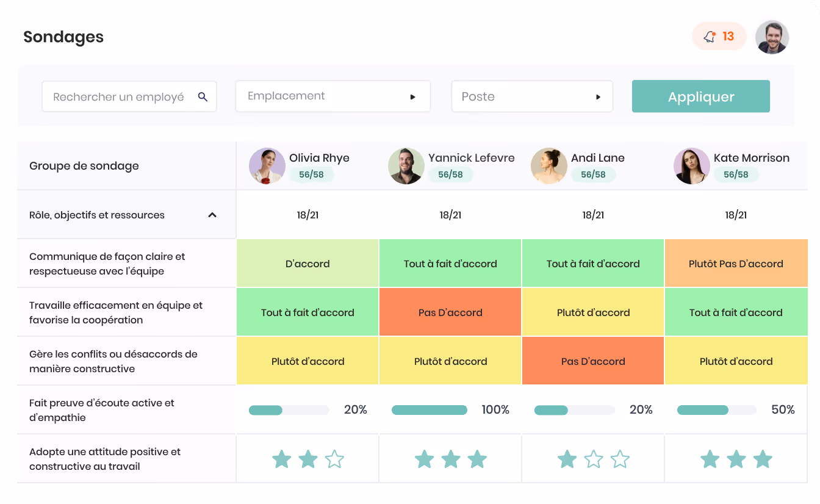Screen dimensions: 820x504
Task: Open Olivia Rhye's profile photo
Action: coord(267,166)
